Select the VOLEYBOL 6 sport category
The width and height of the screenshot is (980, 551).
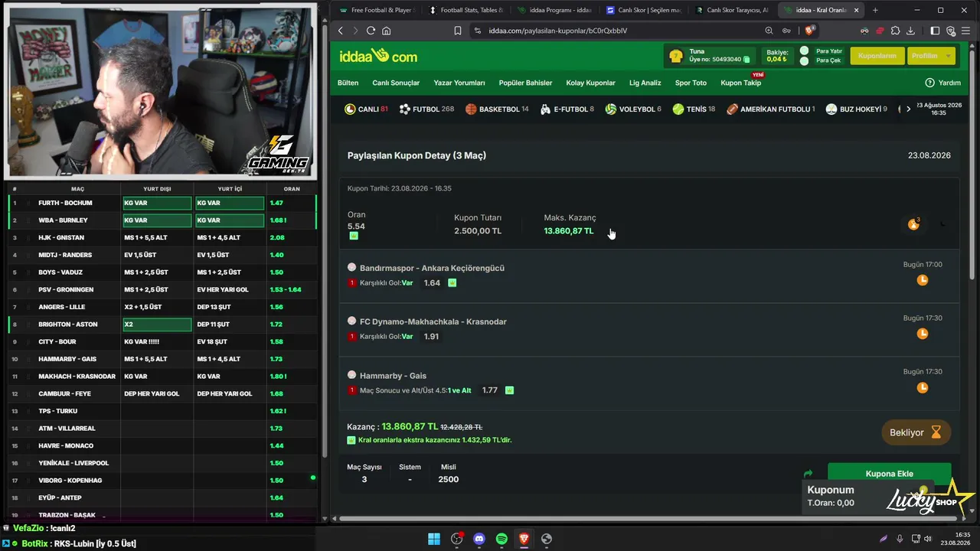(x=633, y=109)
